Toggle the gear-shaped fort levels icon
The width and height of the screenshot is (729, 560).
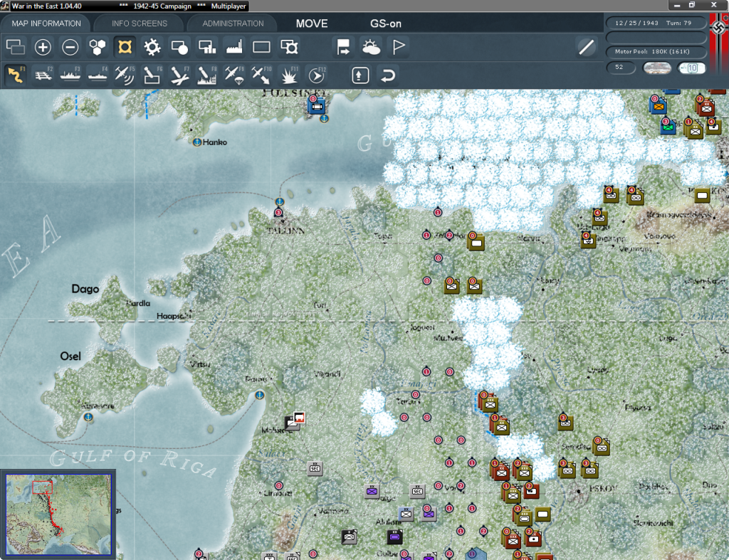coord(152,47)
